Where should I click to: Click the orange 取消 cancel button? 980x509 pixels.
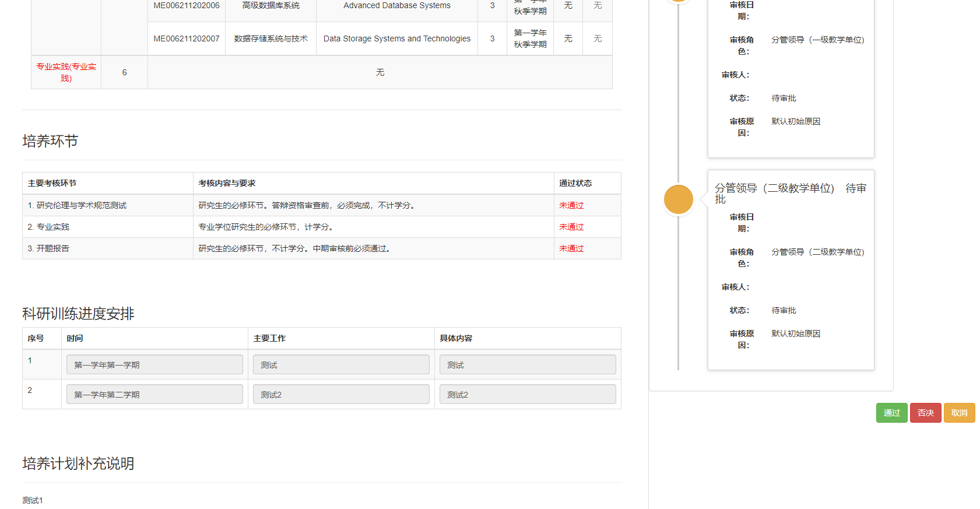959,413
